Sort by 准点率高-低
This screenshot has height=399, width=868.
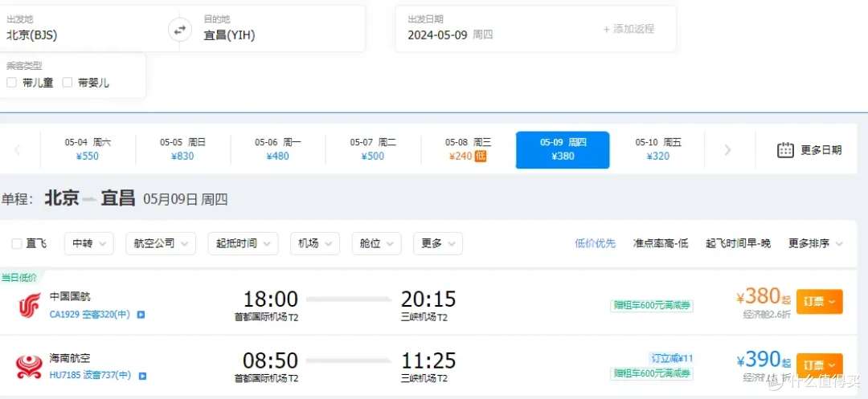[x=661, y=243]
